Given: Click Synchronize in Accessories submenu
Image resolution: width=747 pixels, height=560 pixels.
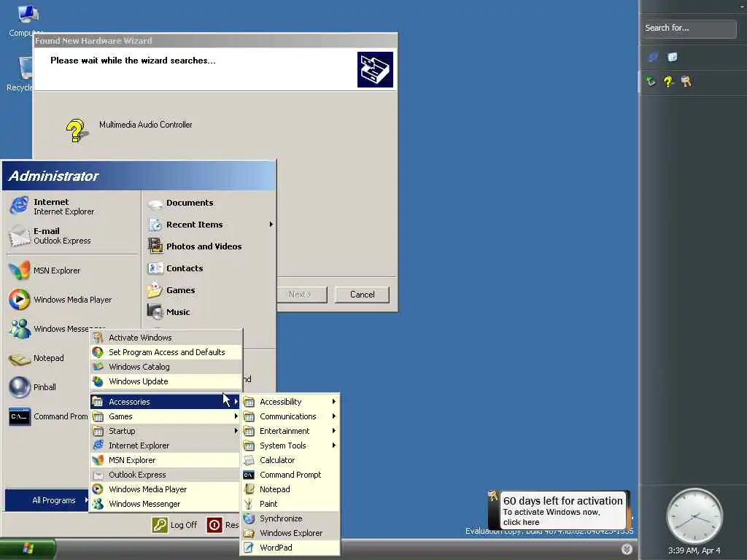Looking at the screenshot, I should pos(290,518).
